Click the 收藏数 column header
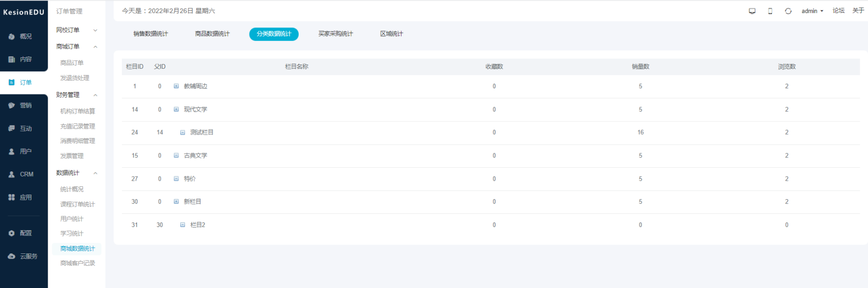 [x=494, y=67]
